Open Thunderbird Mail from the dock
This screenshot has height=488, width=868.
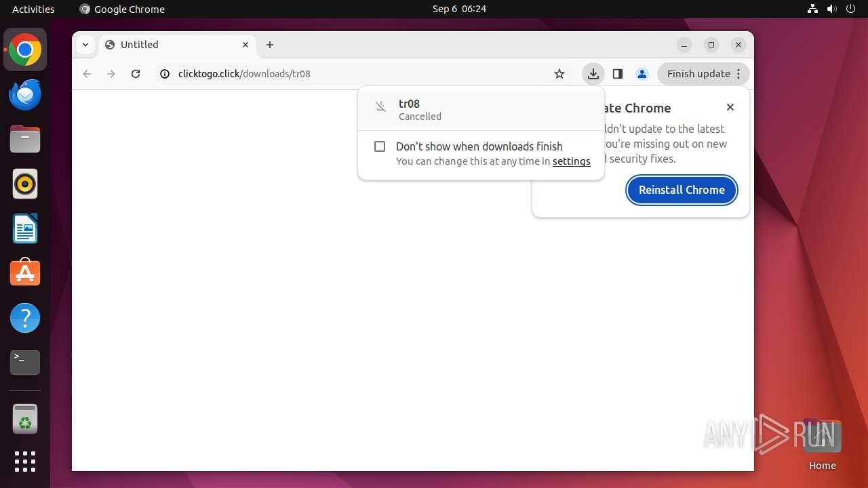[x=25, y=95]
